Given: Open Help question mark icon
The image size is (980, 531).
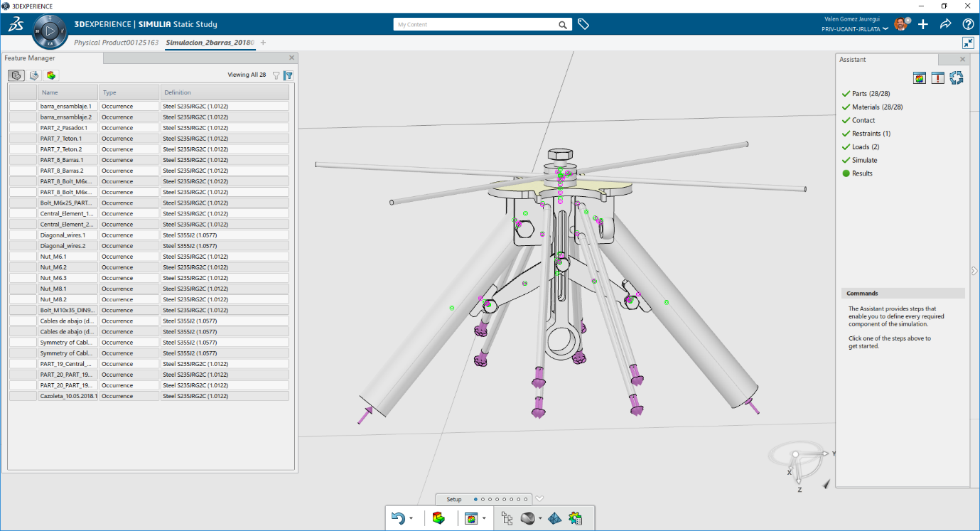Looking at the screenshot, I should click(x=968, y=24).
